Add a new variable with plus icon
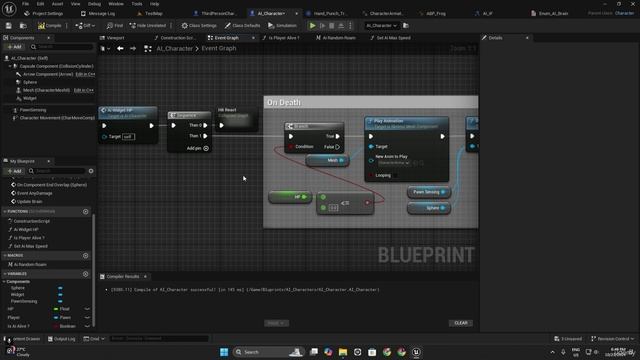 [85, 274]
